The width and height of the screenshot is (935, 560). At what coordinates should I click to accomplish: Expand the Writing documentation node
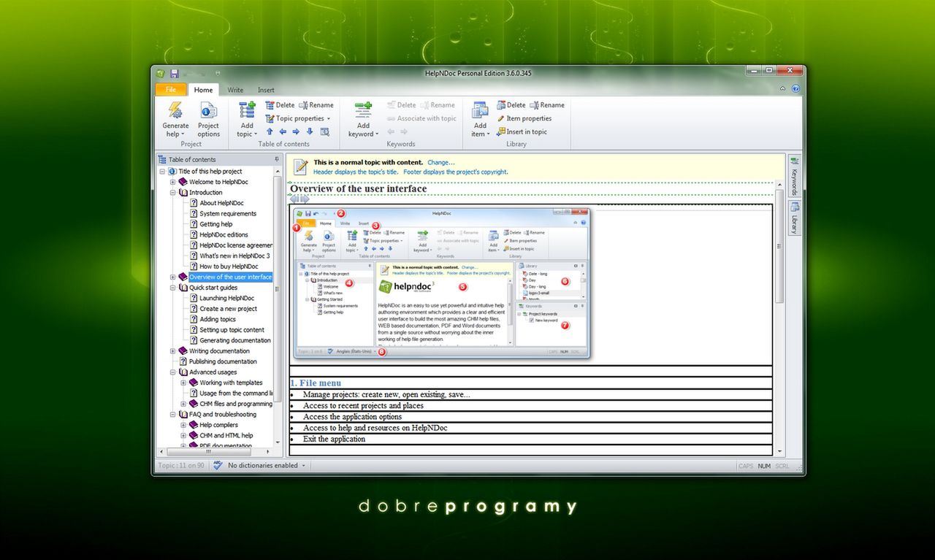(173, 351)
